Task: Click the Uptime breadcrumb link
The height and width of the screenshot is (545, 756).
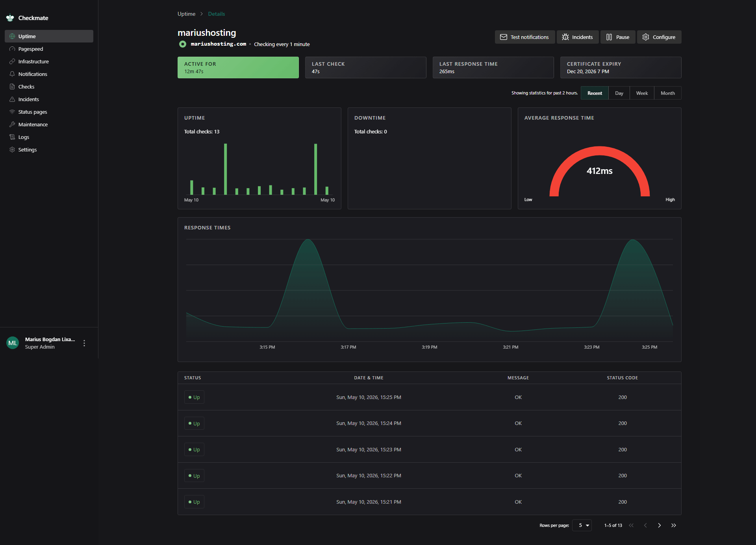Action: tap(186, 14)
